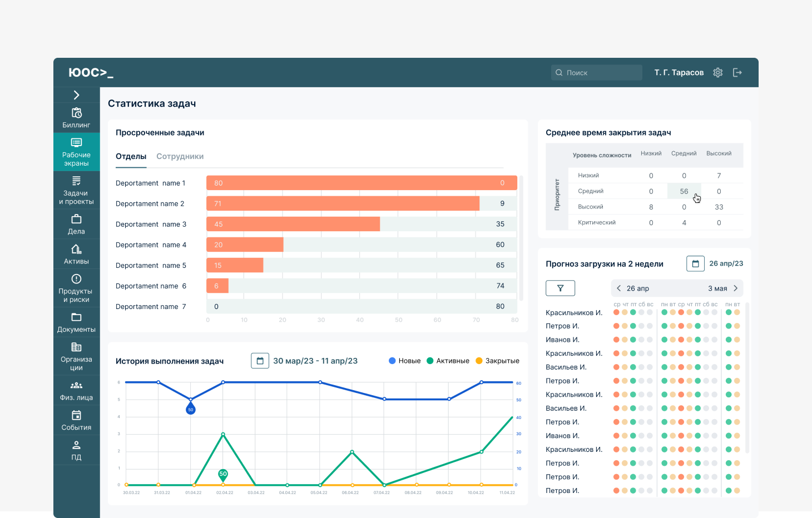This screenshot has width=812, height=518.
Task: Open Задачи и проекты section
Action: [77, 190]
